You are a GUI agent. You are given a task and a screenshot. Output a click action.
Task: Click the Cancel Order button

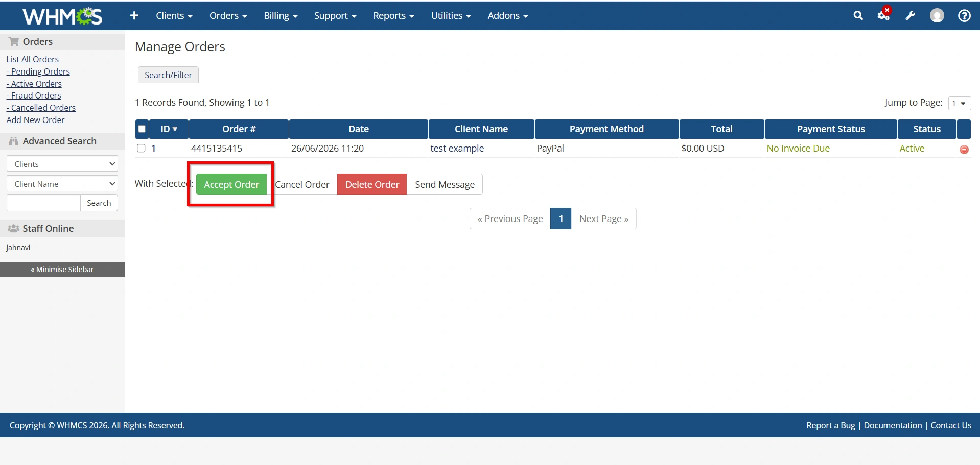point(302,185)
